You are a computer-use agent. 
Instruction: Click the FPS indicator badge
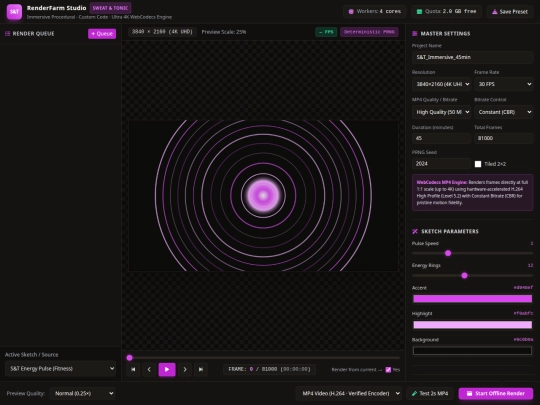(326, 32)
